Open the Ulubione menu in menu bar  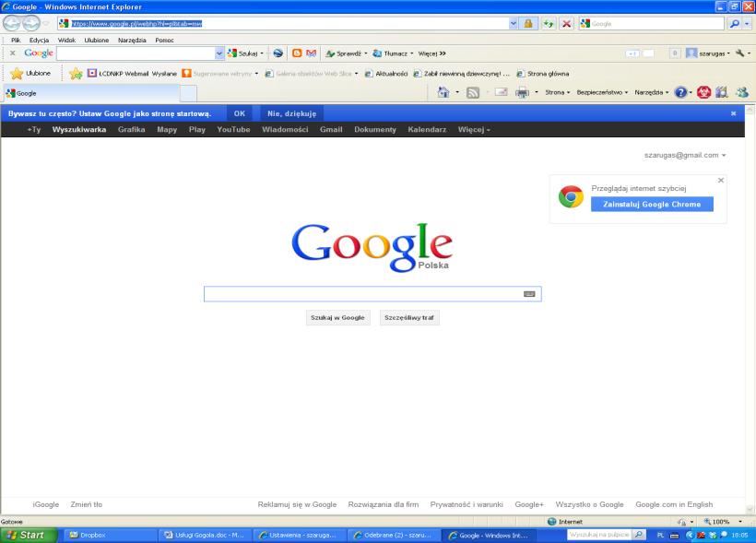(97, 40)
